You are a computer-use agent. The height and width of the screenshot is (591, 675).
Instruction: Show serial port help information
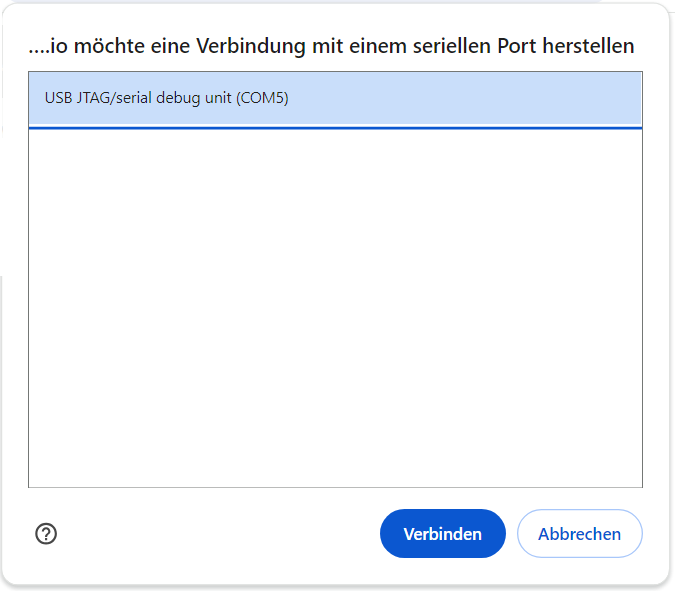46,534
